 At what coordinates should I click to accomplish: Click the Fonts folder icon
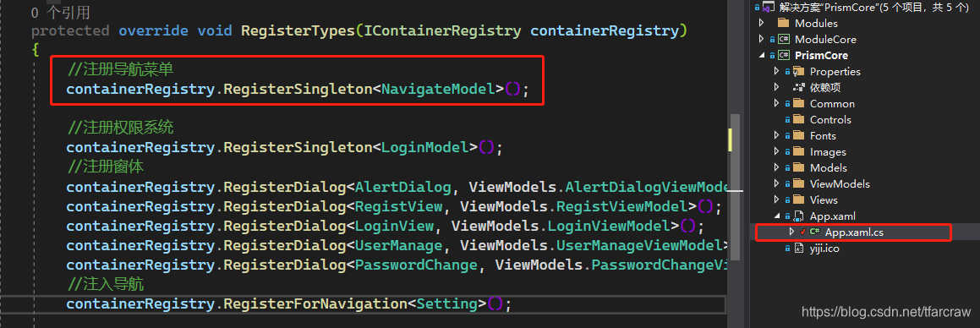799,135
